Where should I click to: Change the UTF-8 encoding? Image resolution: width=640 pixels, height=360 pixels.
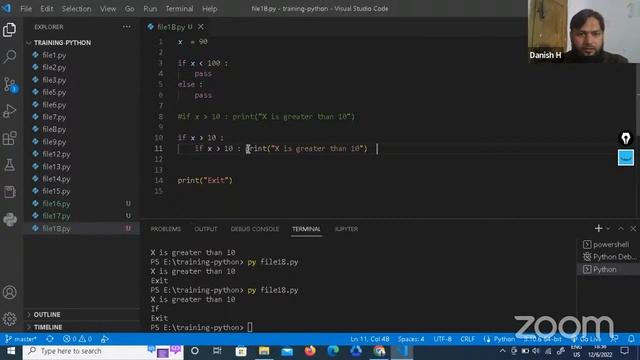click(x=442, y=339)
